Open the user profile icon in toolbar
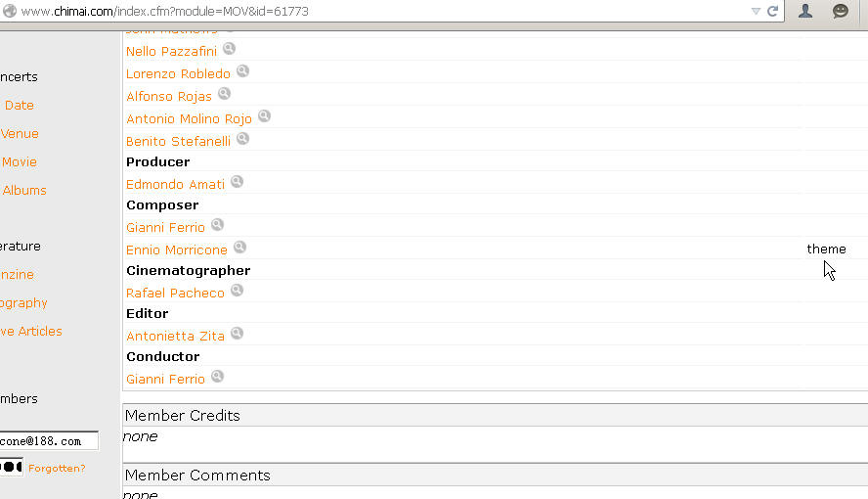 (805, 11)
